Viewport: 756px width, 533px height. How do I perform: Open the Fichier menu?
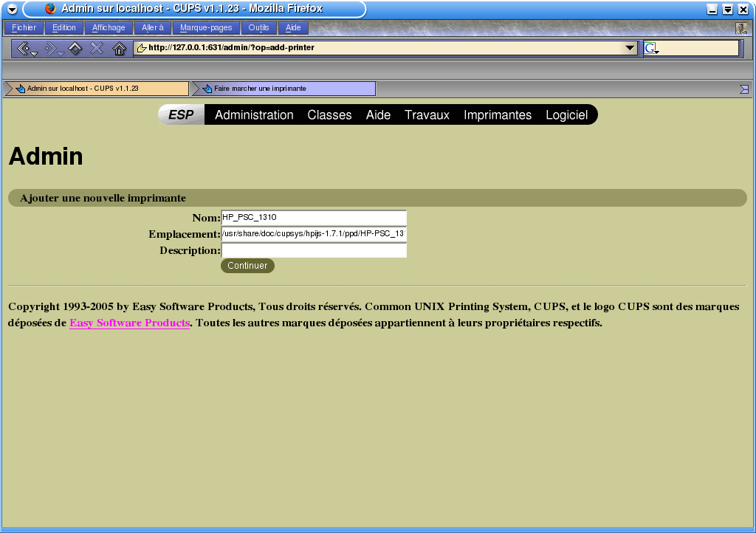[24, 28]
